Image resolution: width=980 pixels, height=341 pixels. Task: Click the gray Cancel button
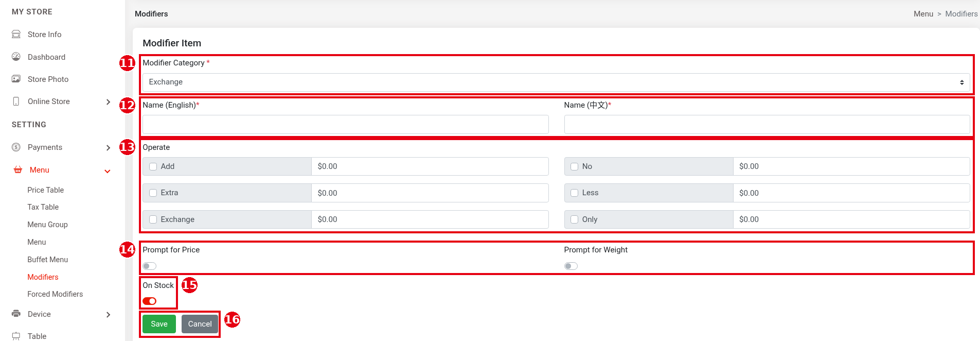[200, 324]
